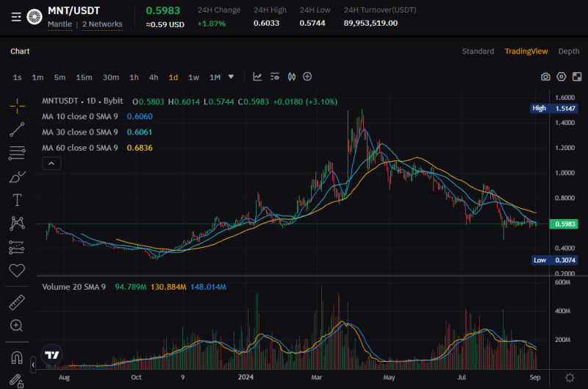Viewport: 588px width, 389px height.
Task: Click the 24H High value 0.6033
Action: coord(266,24)
